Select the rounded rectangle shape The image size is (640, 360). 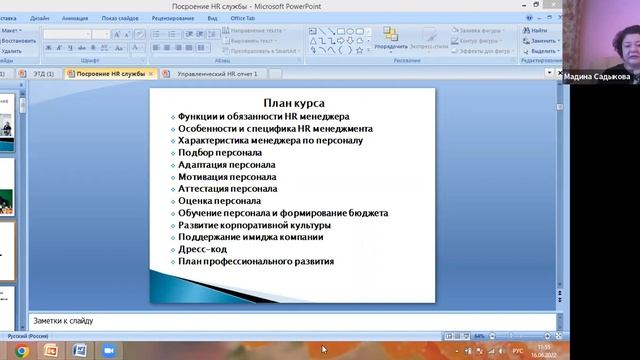pos(360,31)
